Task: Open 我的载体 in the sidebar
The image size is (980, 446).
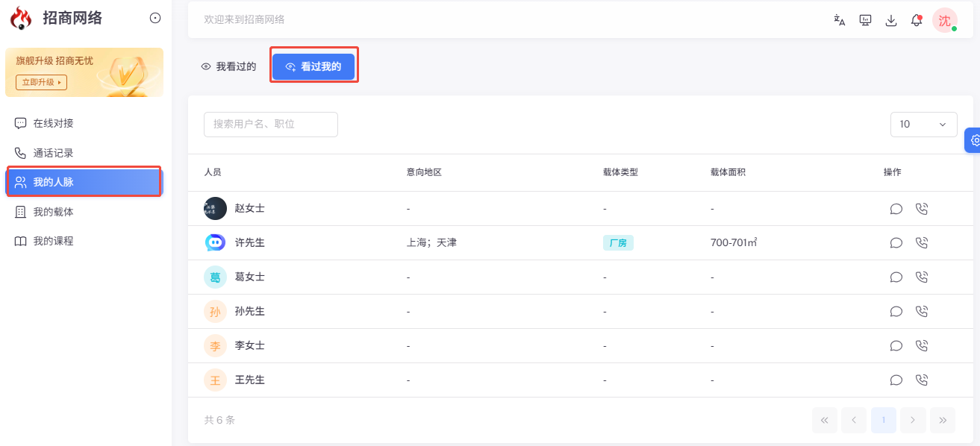Action: (x=84, y=212)
